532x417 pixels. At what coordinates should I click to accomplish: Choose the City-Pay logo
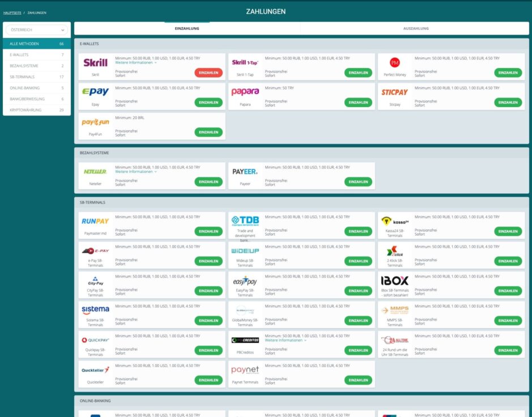click(95, 281)
